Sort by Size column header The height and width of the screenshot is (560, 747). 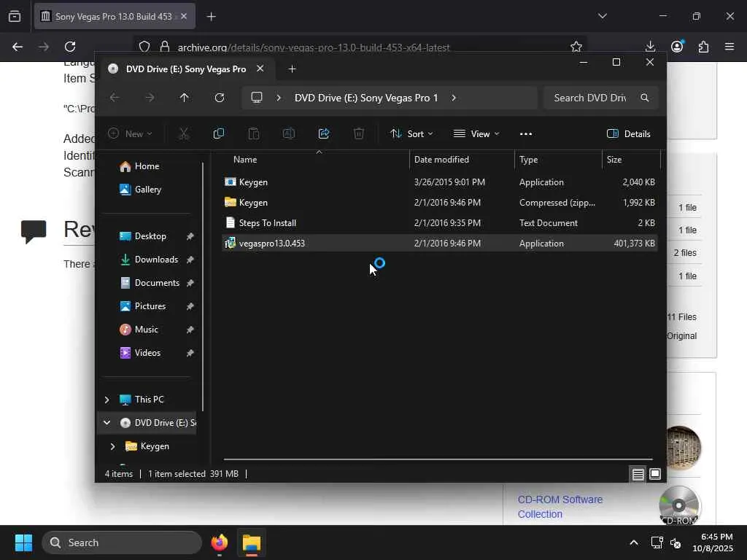(631, 160)
